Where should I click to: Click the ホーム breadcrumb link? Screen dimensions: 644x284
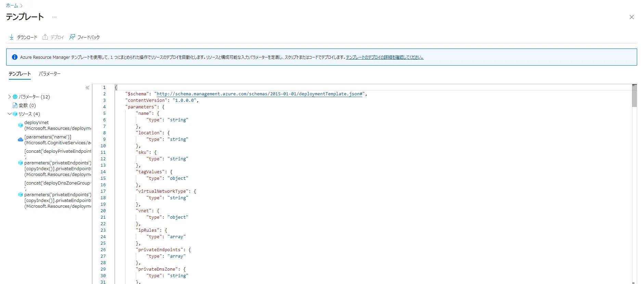tap(12, 5)
